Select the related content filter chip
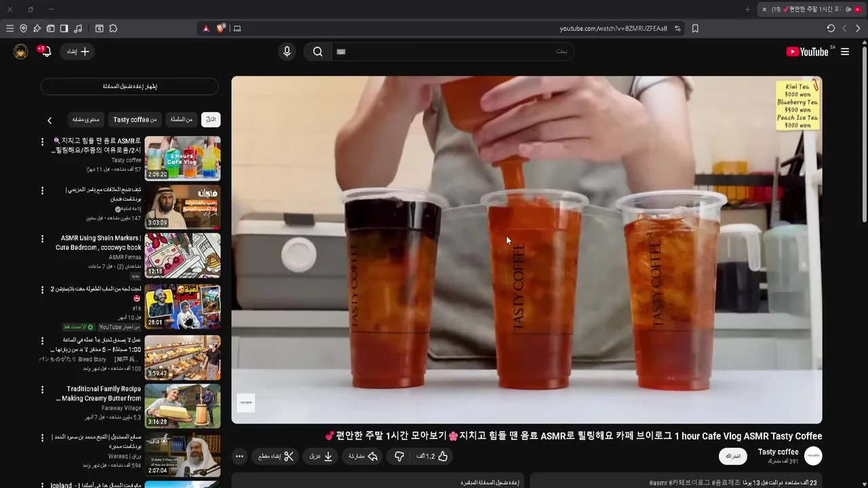The image size is (868, 488). click(x=86, y=119)
